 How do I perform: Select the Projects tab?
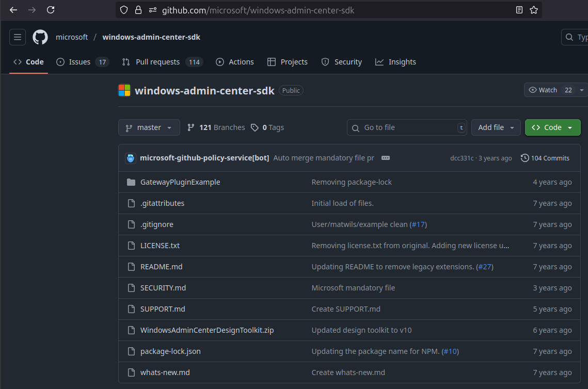(x=287, y=62)
